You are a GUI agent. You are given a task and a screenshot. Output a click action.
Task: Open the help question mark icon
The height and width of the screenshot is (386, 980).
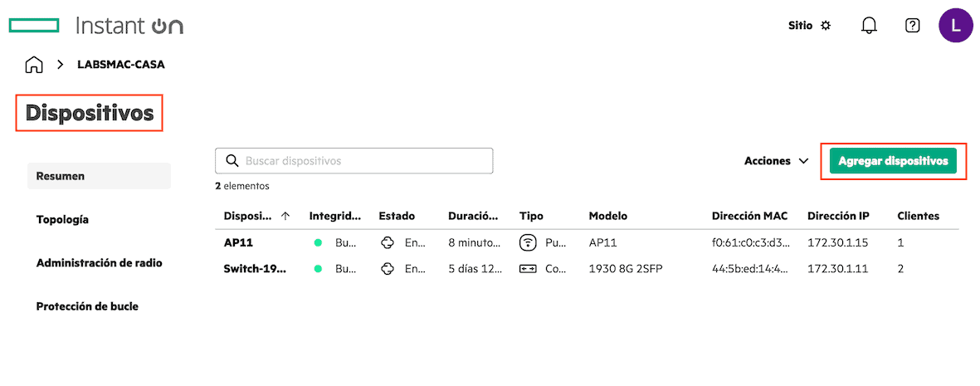(x=912, y=26)
